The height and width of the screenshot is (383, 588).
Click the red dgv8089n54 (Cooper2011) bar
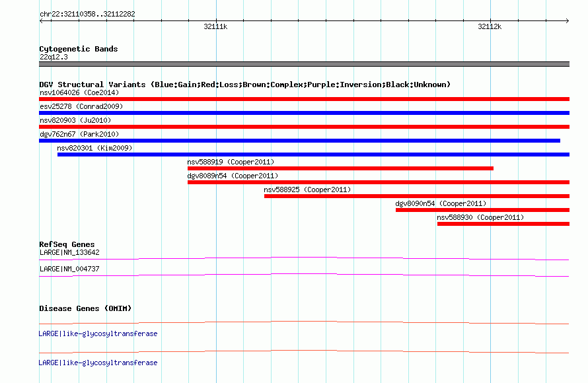379,182
